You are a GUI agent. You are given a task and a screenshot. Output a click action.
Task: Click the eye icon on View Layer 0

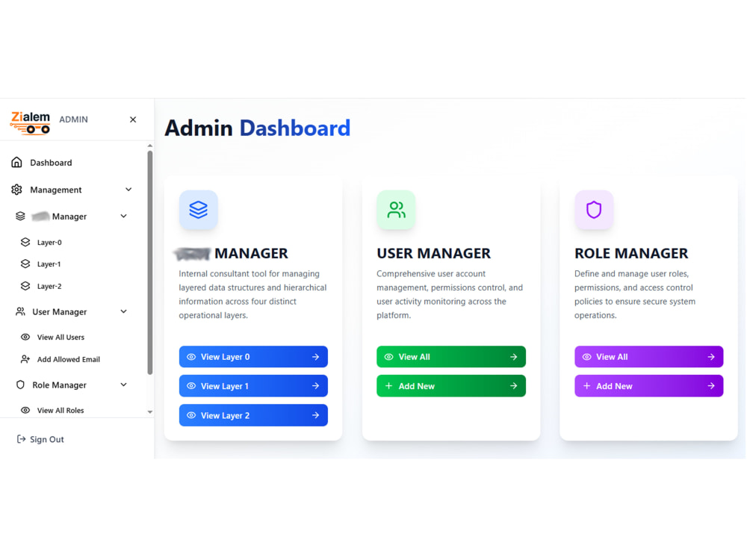tap(191, 357)
